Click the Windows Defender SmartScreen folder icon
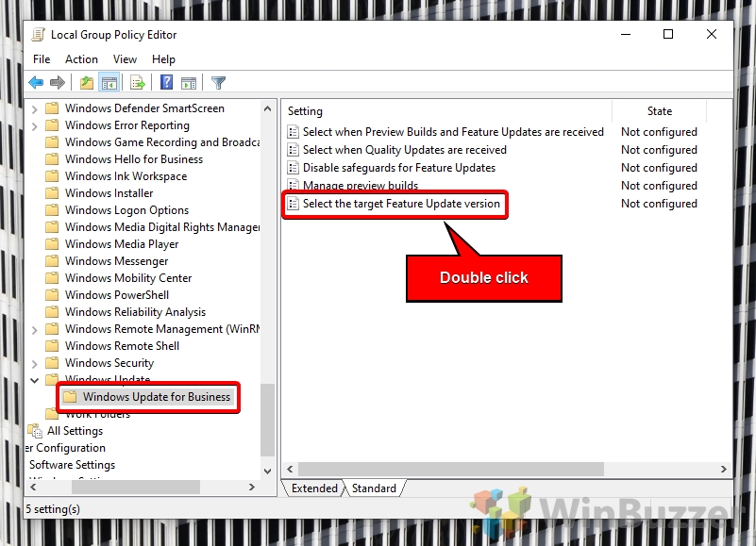 pos(52,108)
